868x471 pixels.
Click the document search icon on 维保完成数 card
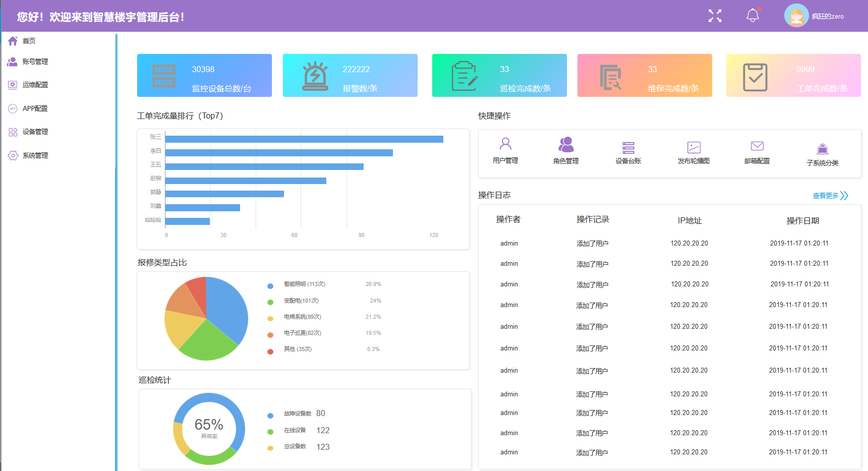[610, 77]
